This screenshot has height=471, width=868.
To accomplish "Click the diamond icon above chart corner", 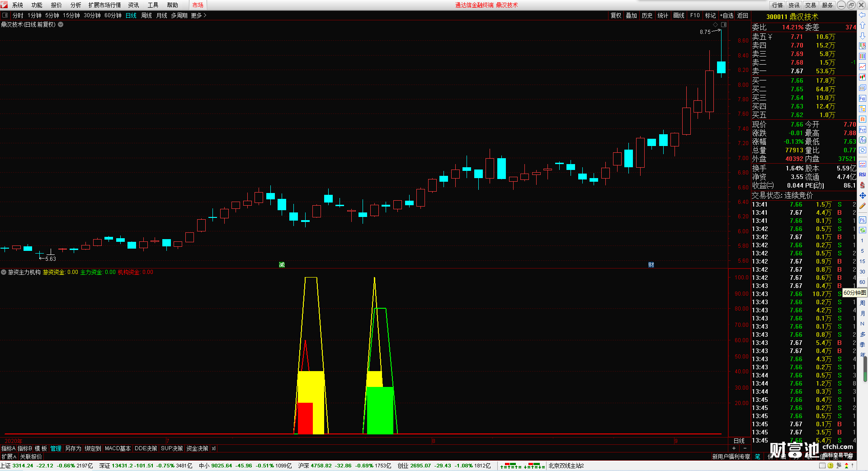I will tap(715, 24).
